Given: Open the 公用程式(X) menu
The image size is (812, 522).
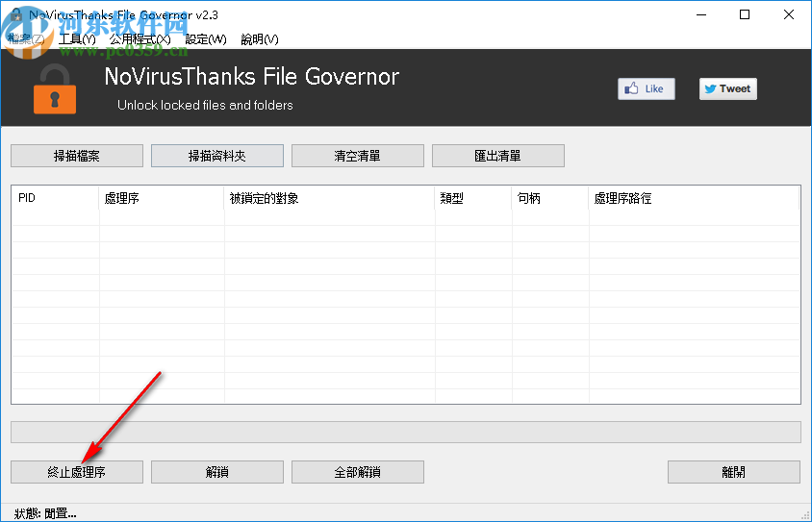Looking at the screenshot, I should (140, 39).
